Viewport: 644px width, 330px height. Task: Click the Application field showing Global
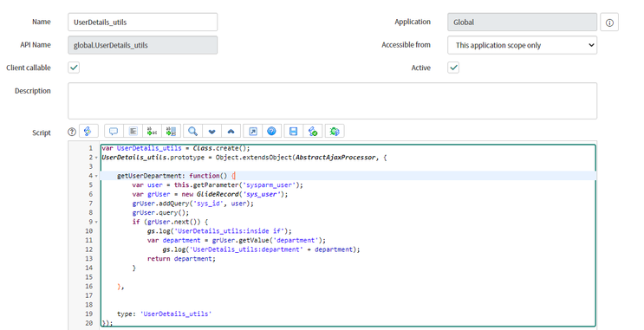click(522, 23)
